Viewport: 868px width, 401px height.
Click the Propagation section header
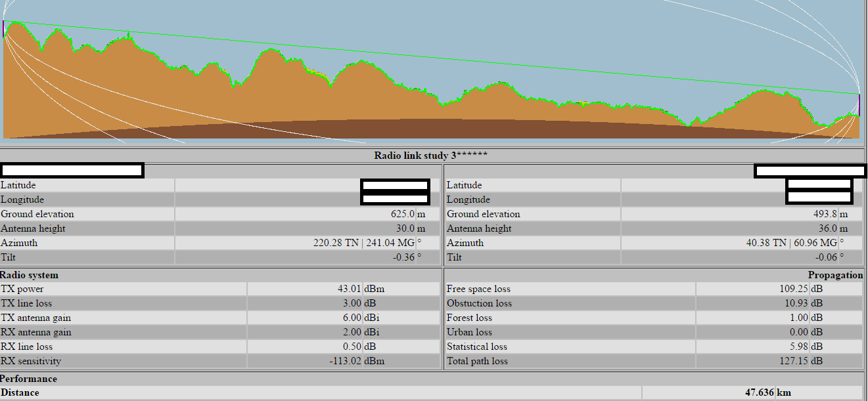pyautogui.click(x=835, y=275)
